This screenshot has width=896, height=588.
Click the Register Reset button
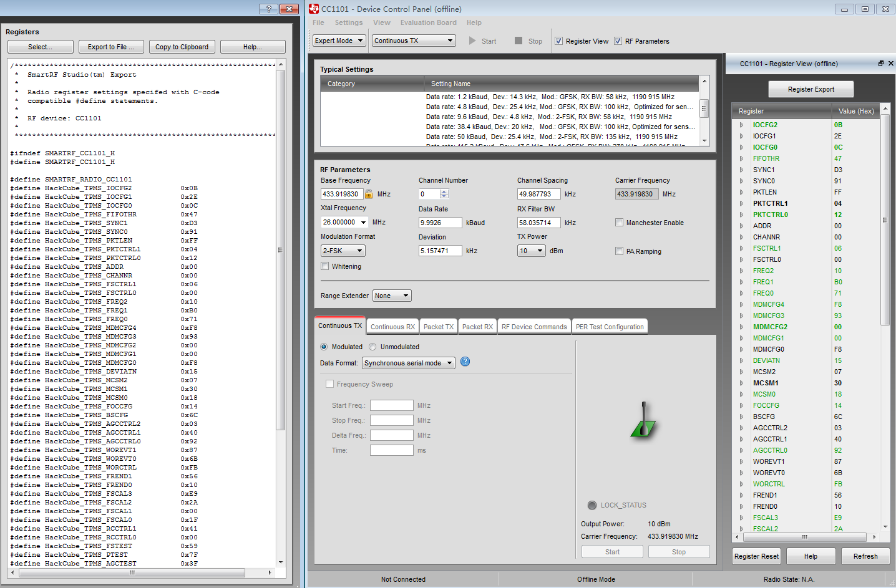756,556
